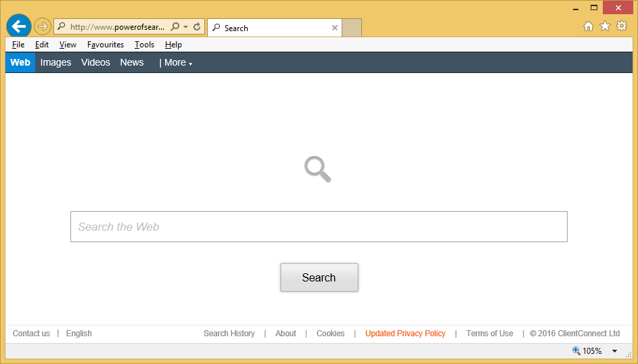Click the forward navigation arrow
This screenshot has height=364, width=638.
(43, 27)
